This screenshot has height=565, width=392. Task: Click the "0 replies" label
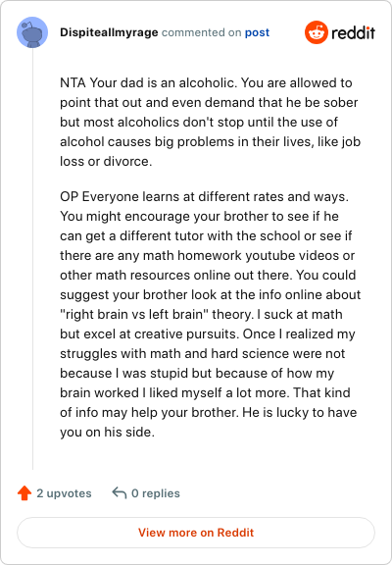[x=156, y=493]
